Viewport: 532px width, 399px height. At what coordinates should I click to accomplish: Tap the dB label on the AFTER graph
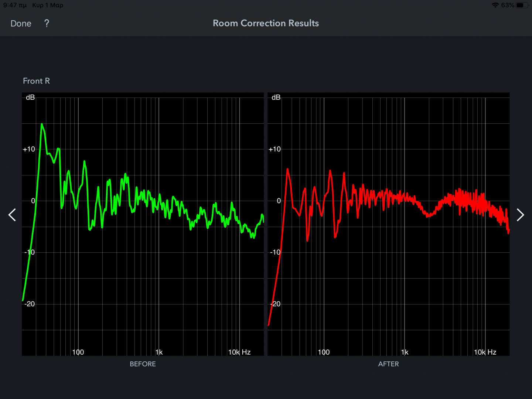pyautogui.click(x=276, y=97)
